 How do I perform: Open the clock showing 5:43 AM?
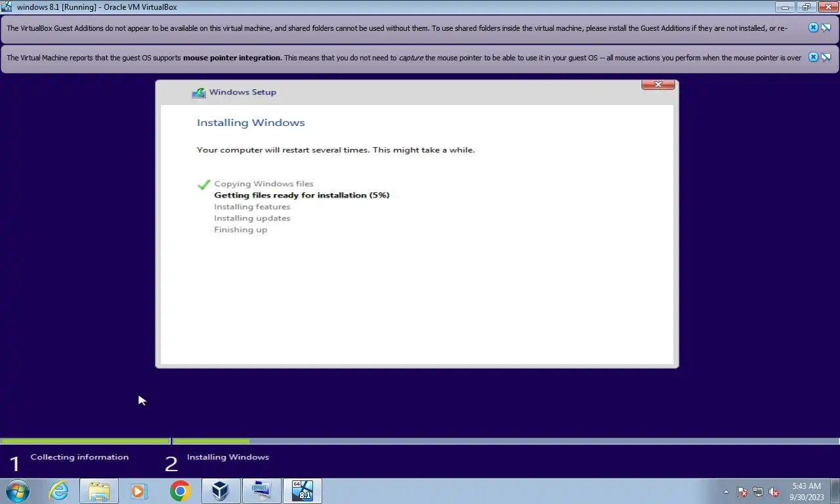click(x=807, y=491)
